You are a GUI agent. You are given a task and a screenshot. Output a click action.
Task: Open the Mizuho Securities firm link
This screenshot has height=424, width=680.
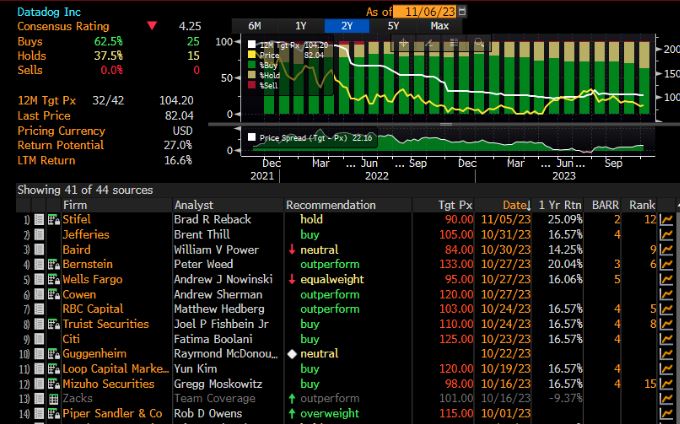(x=108, y=384)
